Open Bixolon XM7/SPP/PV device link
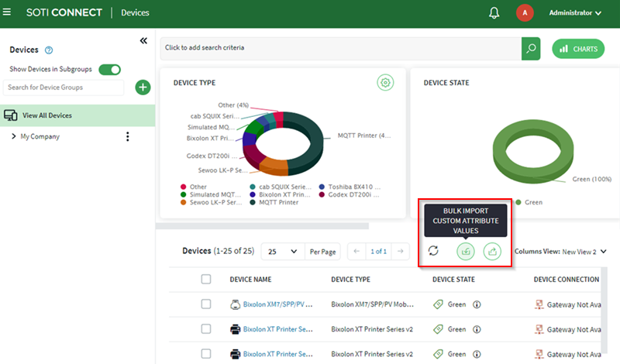 click(277, 304)
